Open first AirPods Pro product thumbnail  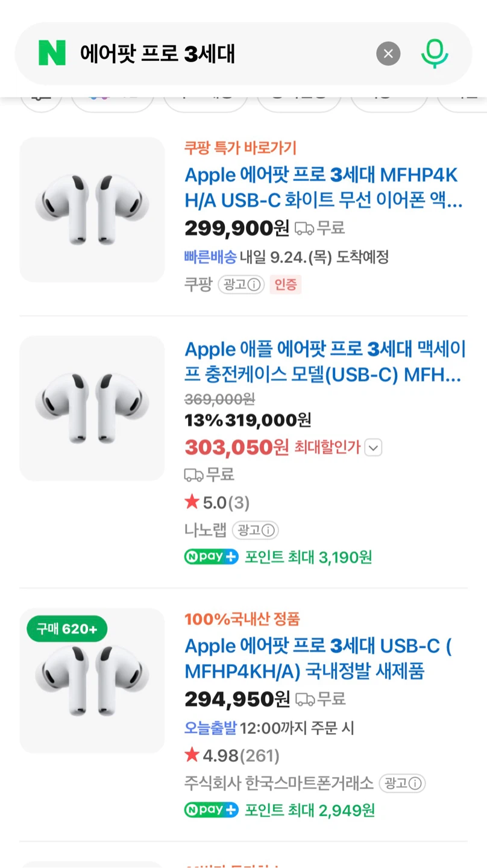point(92,210)
